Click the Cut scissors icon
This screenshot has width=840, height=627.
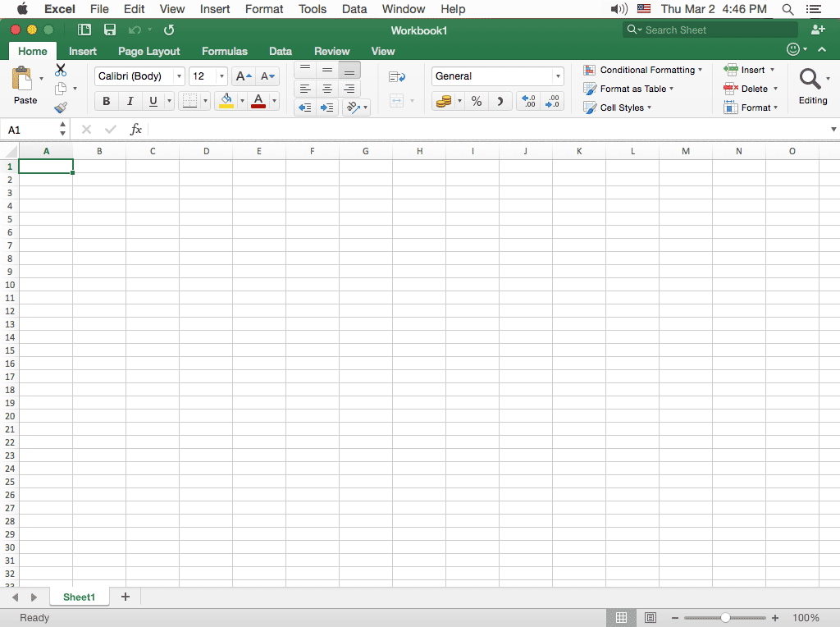click(61, 70)
